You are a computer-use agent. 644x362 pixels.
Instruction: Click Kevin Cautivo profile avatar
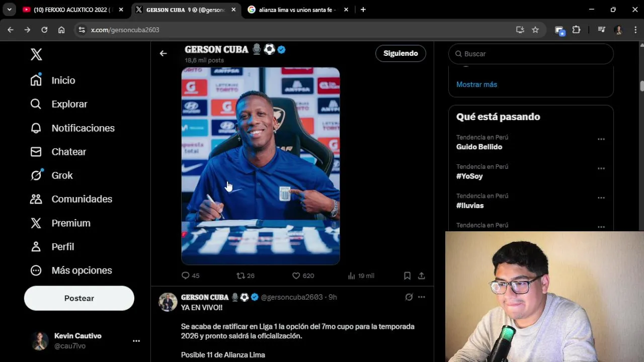point(40,341)
